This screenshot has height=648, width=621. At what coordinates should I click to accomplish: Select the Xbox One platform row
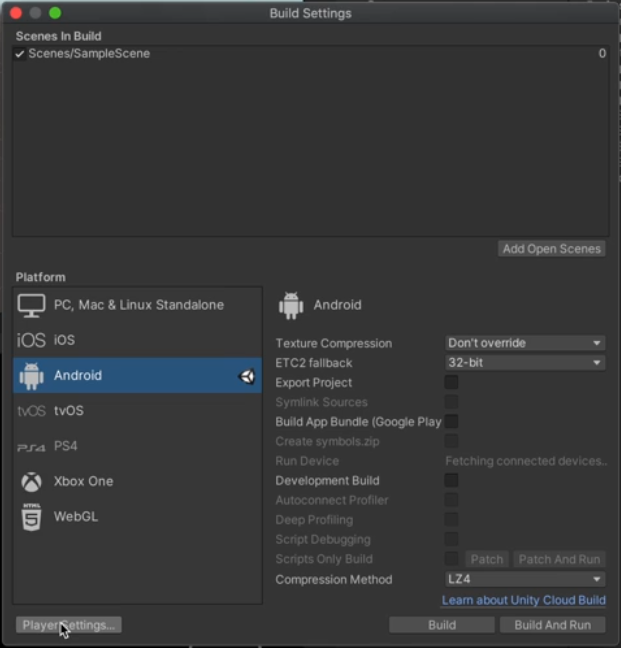pos(138,481)
